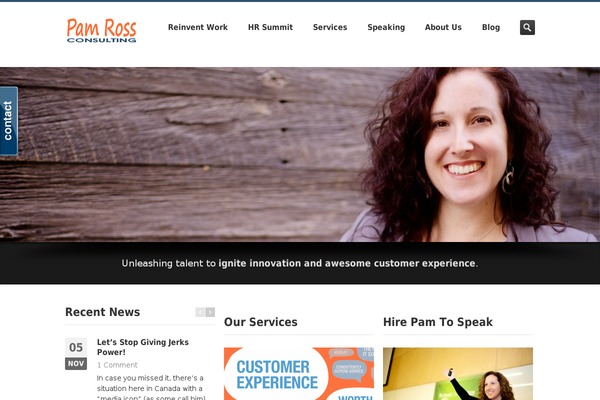This screenshot has width=600, height=400.
Task: Open the Services menu
Action: click(330, 27)
